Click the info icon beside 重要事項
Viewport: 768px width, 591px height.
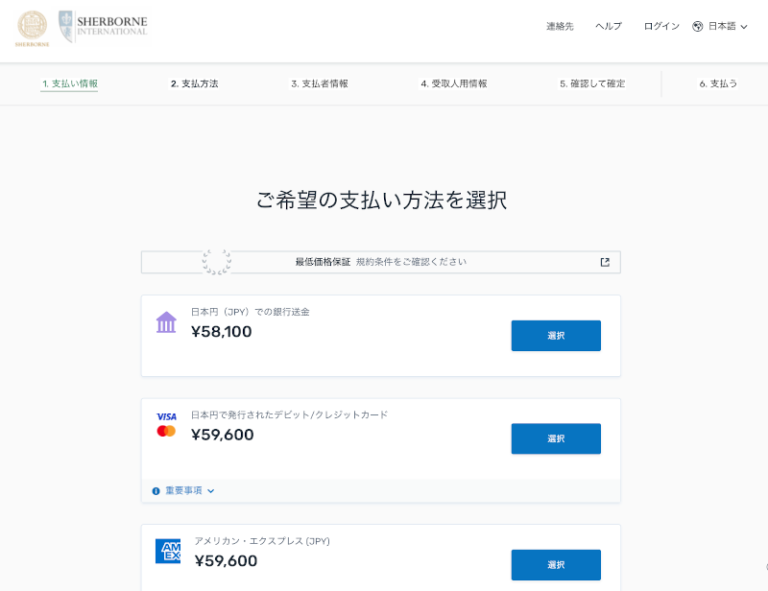tap(156, 491)
